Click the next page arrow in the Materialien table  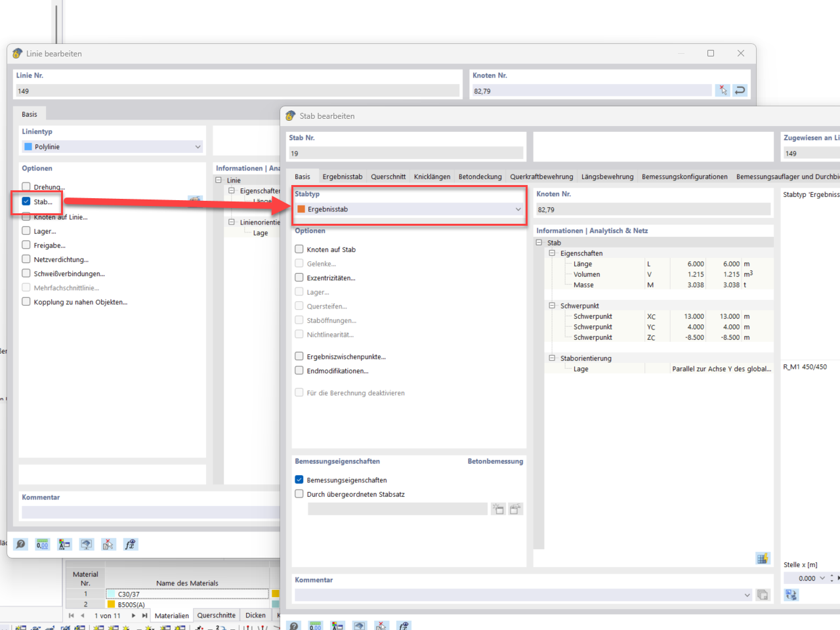[134, 616]
